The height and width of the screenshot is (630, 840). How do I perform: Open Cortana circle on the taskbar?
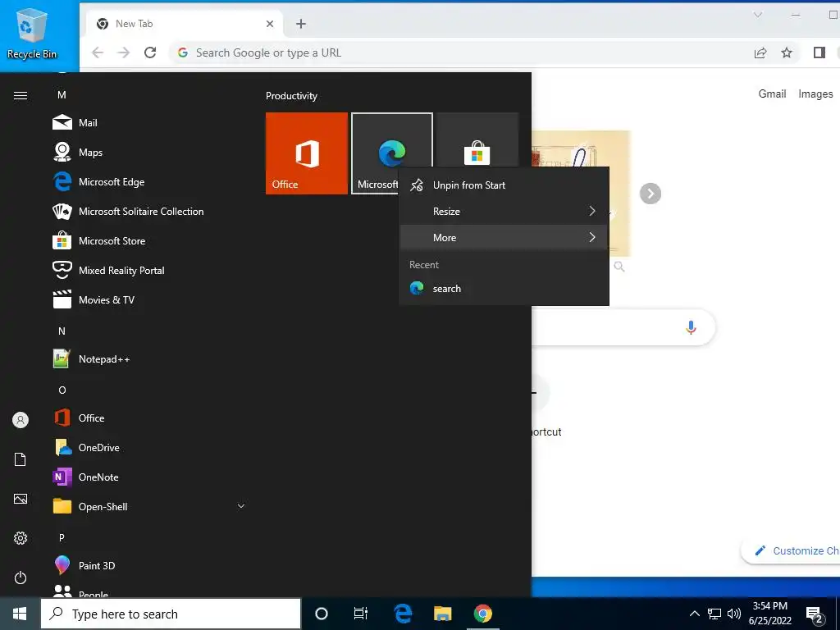321,614
